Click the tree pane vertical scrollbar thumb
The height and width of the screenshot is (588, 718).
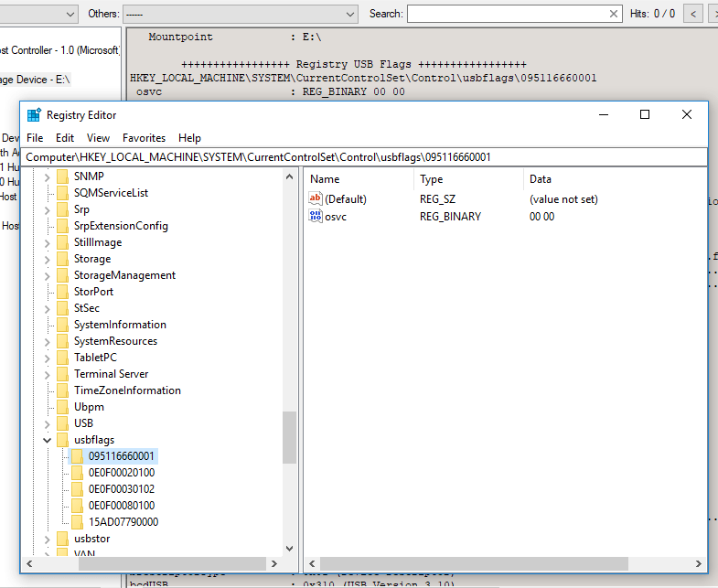point(289,437)
